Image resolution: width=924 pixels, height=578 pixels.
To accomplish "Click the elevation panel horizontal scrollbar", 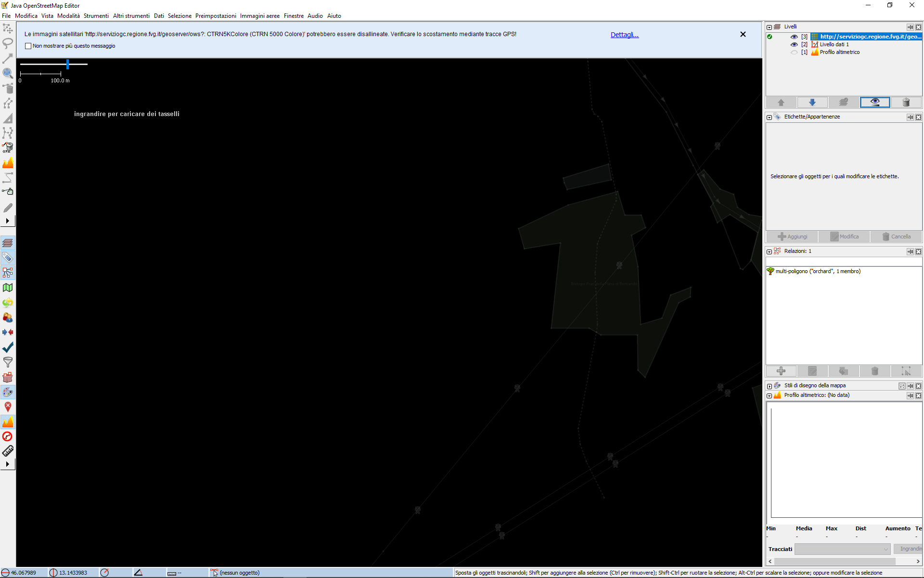I will click(835, 562).
